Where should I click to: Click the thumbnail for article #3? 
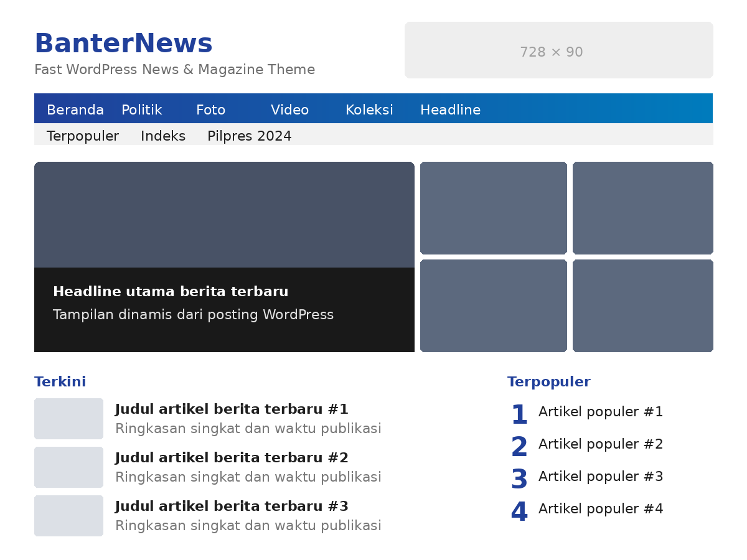click(x=68, y=516)
